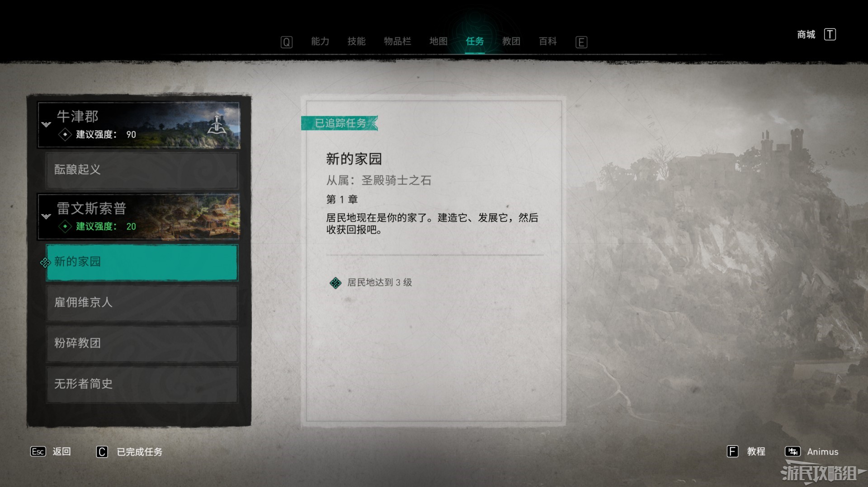The image size is (868, 487).
Task: Collapse the 雷文斯索普 quest group chevron
Action: 46,216
